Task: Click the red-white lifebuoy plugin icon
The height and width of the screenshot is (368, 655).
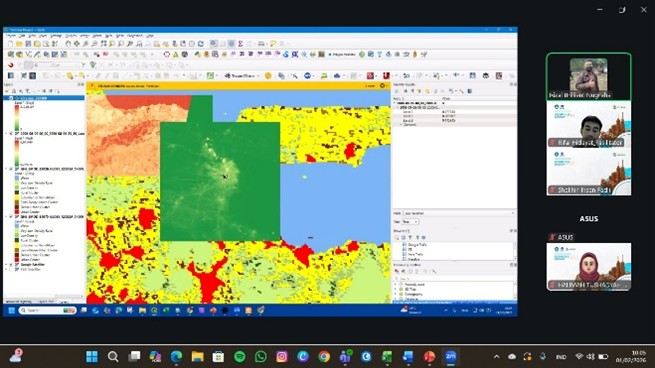Action: [167, 54]
